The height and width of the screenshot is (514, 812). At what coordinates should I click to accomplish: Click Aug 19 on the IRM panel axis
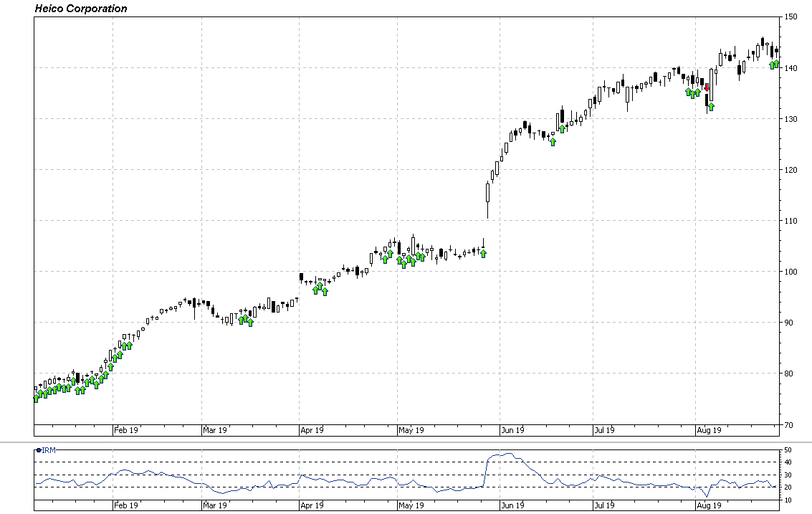coord(709,505)
